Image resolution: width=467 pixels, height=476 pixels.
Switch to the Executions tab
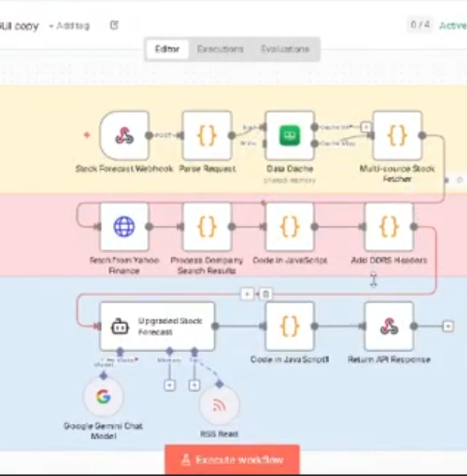220,49
